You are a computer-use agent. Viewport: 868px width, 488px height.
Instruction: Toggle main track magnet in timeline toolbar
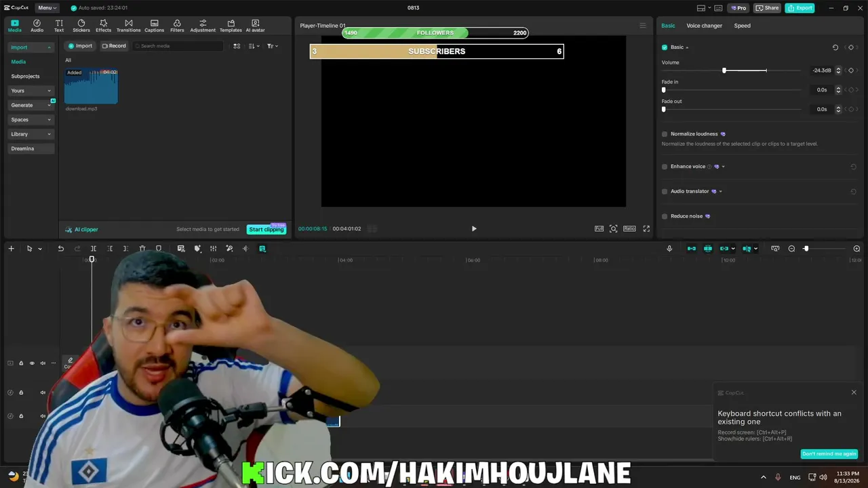(692, 249)
